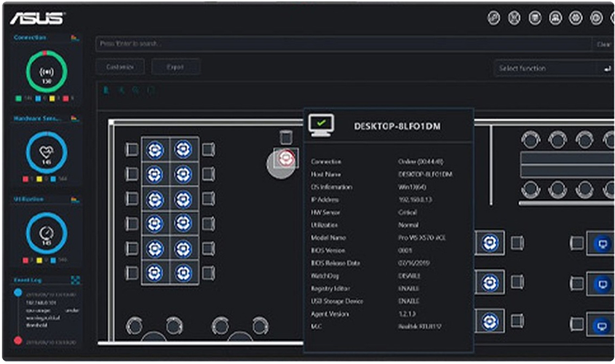Click the red legend square under Connection
The height and width of the screenshot is (364, 615).
tap(66, 98)
